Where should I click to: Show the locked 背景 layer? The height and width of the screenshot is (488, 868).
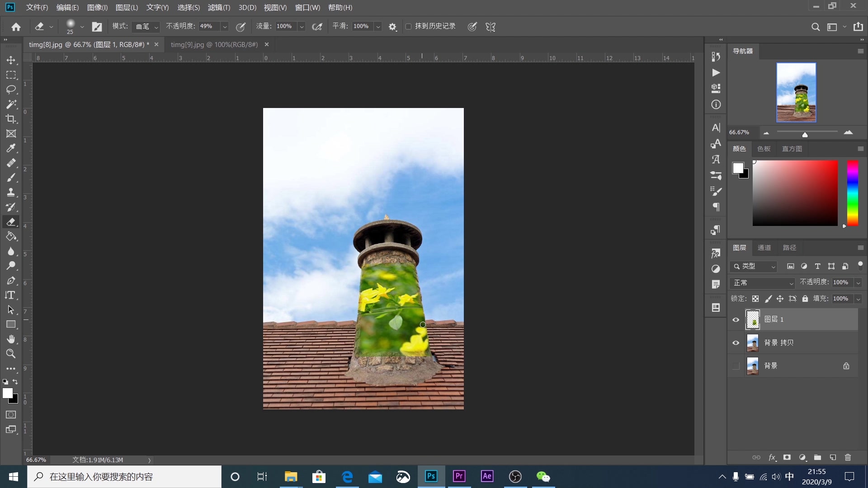click(x=736, y=366)
